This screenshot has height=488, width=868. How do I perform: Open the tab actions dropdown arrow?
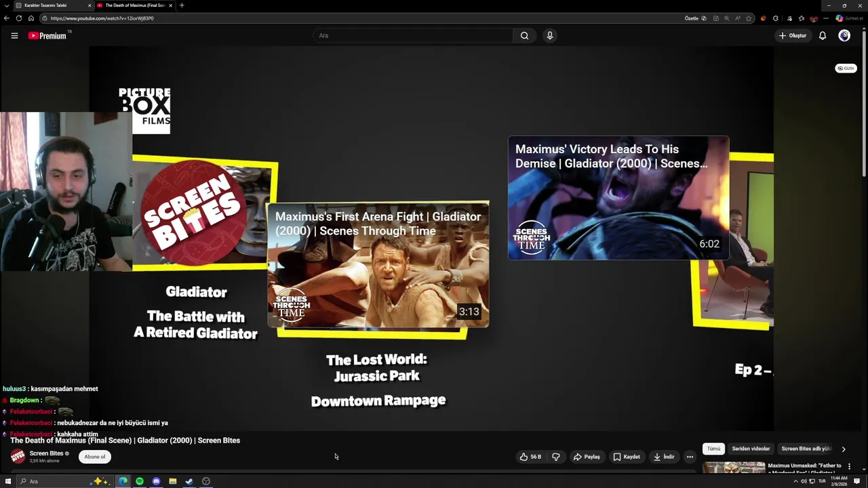pyautogui.click(x=6, y=5)
